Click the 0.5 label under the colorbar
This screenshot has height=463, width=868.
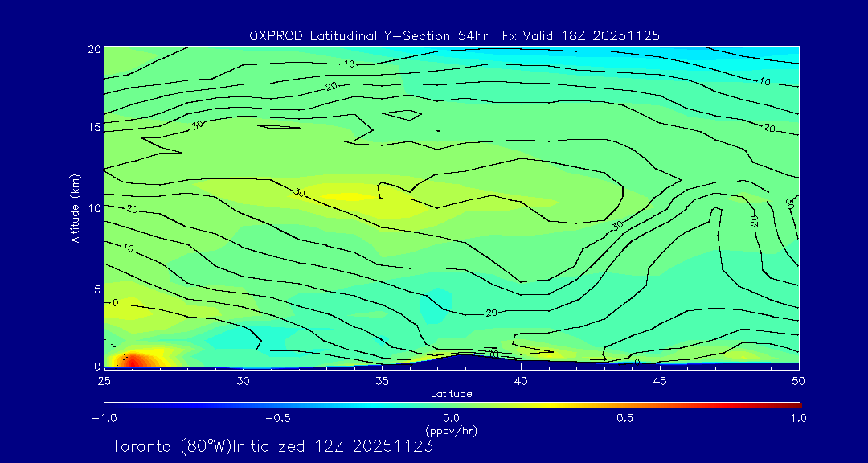point(624,418)
